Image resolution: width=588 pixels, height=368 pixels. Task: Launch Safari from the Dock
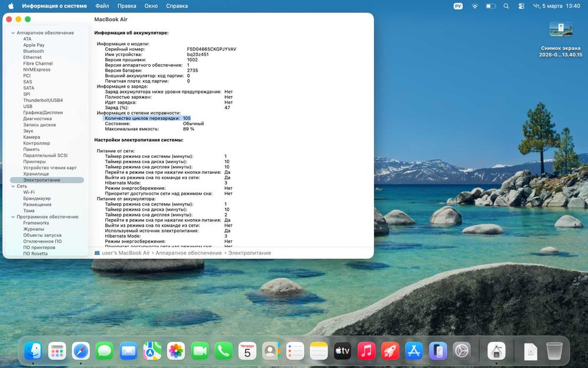click(x=81, y=351)
